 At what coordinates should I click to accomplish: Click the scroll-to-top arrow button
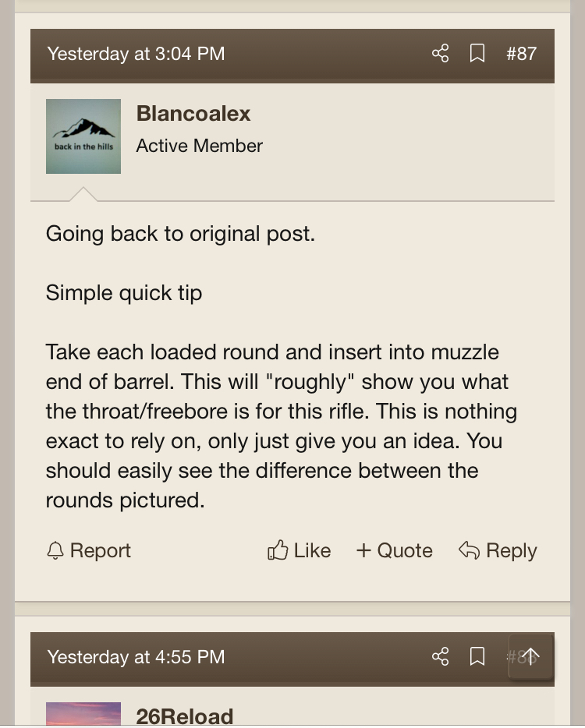[x=530, y=656]
